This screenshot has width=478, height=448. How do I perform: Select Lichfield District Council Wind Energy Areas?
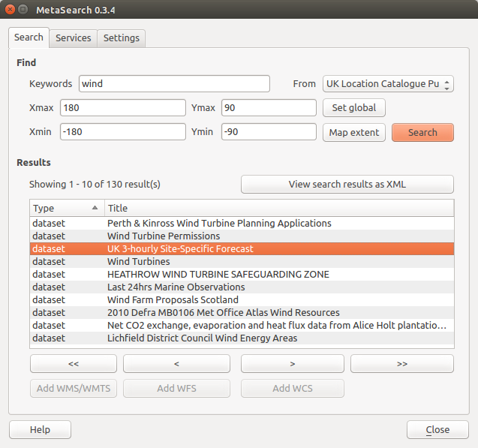click(x=202, y=338)
